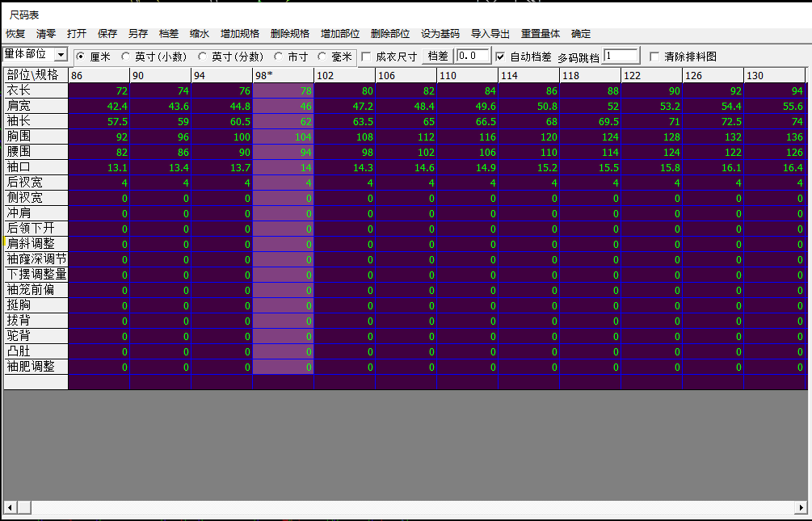The height and width of the screenshot is (521, 812).
Task: Click 删除部位 in the menu bar
Action: pyautogui.click(x=390, y=34)
